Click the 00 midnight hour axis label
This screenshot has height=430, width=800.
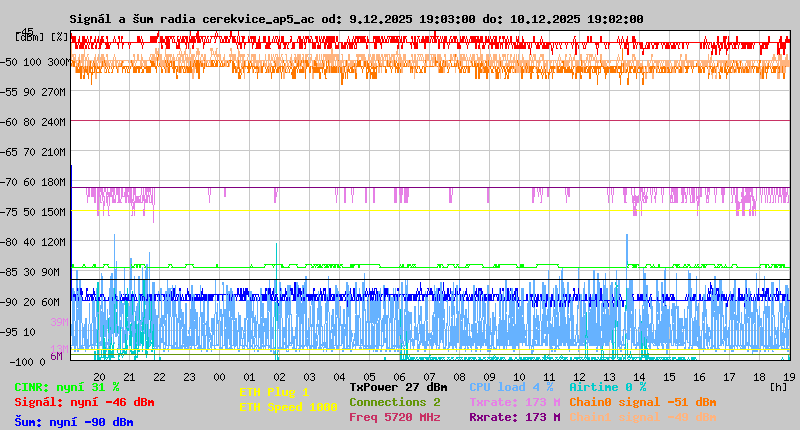(x=219, y=376)
